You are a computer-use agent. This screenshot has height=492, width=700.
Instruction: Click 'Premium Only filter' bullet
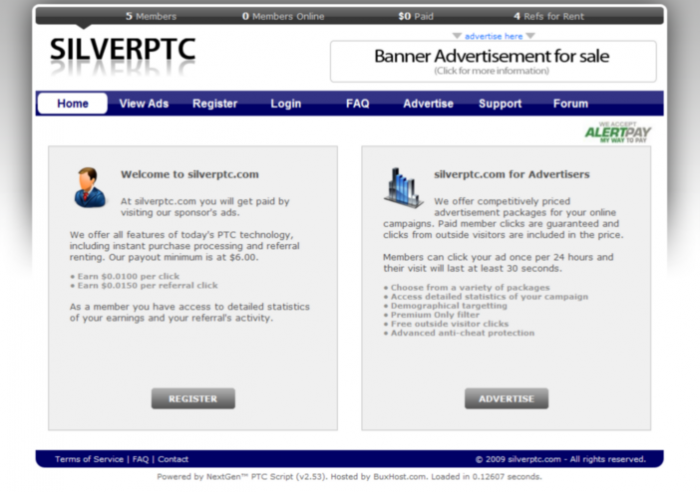432,315
